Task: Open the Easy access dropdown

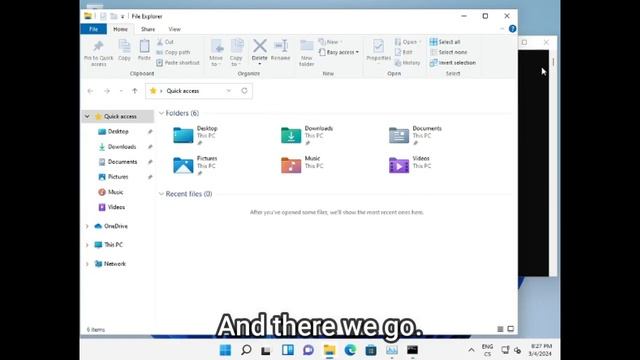Action: pyautogui.click(x=339, y=52)
